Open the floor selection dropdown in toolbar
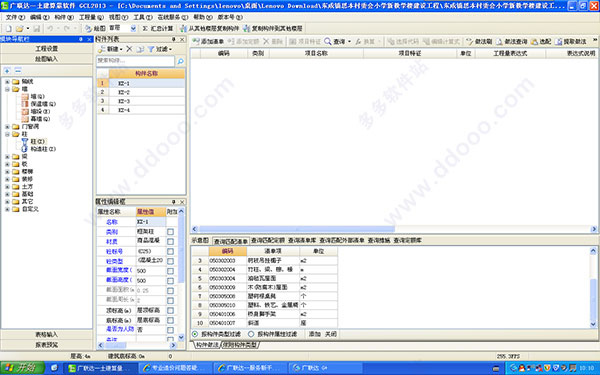The image size is (600, 375). click(133, 29)
